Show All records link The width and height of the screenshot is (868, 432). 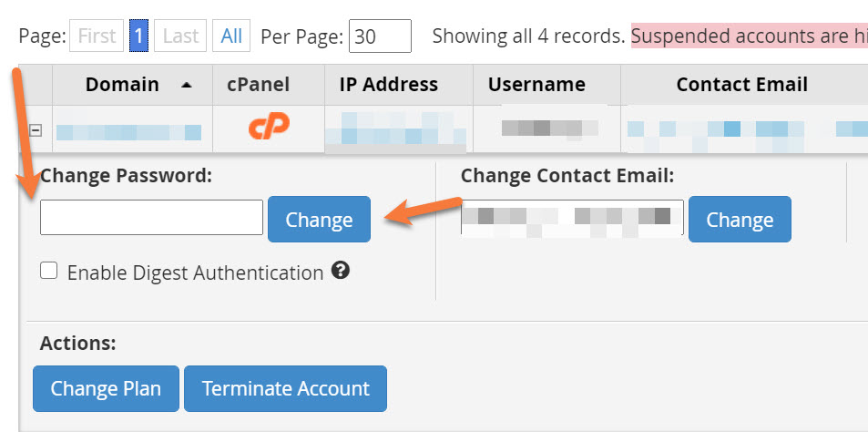(231, 36)
